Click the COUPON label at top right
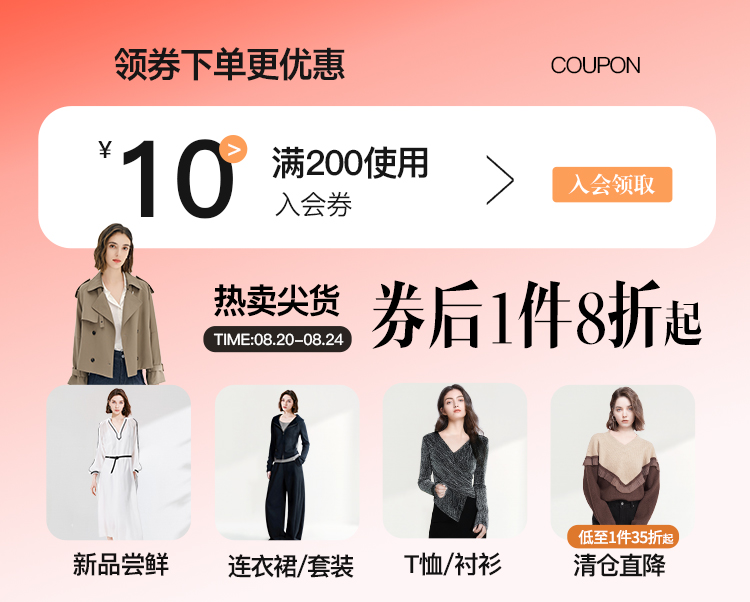This screenshot has width=750, height=602. pyautogui.click(x=596, y=66)
